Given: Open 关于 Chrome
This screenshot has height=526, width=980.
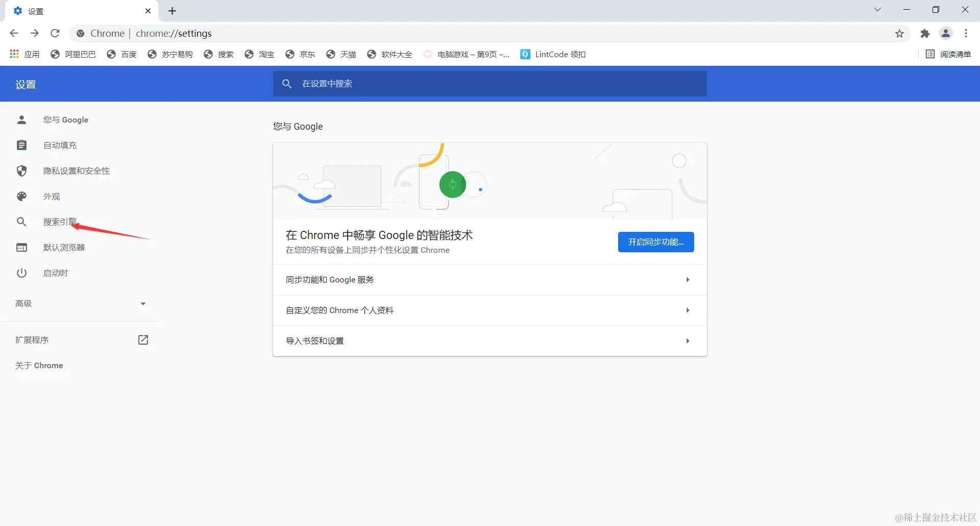Looking at the screenshot, I should (x=39, y=365).
